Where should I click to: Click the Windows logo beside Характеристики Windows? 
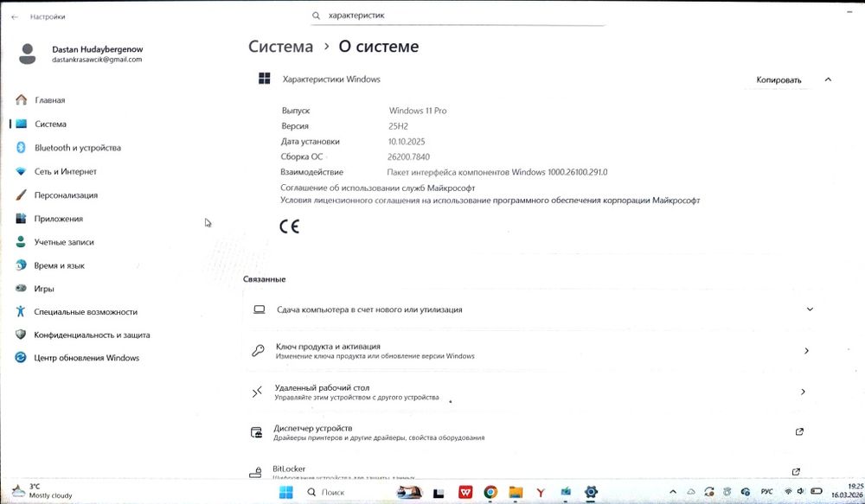(x=264, y=79)
